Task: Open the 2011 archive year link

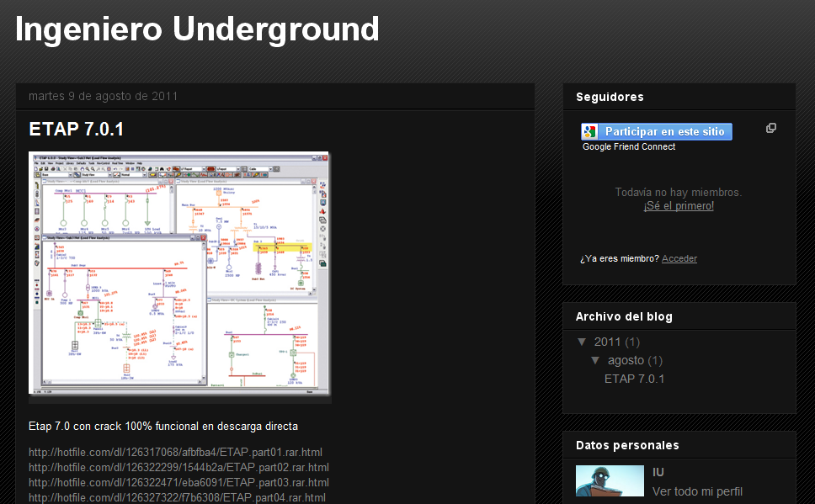Action: (607, 342)
